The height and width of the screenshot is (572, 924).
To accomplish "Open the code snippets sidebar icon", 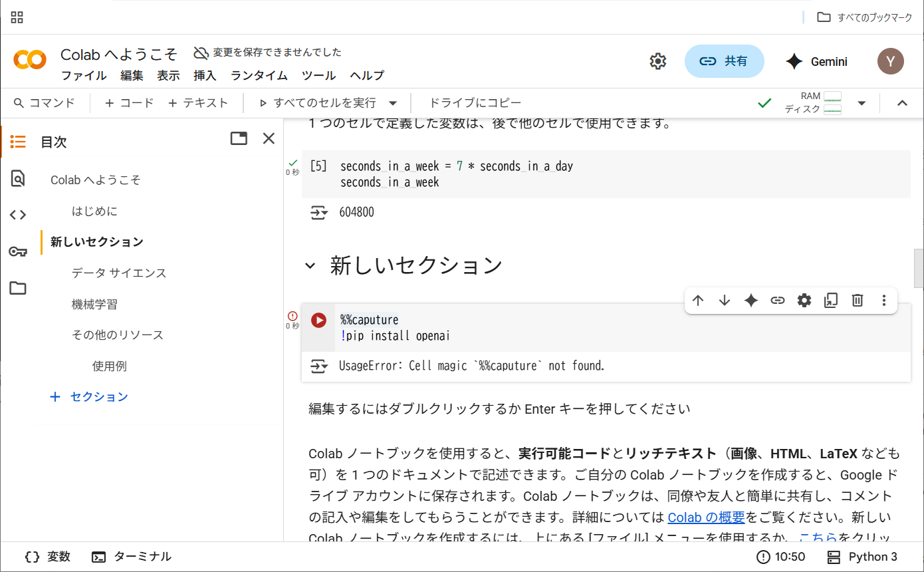I will [18, 215].
